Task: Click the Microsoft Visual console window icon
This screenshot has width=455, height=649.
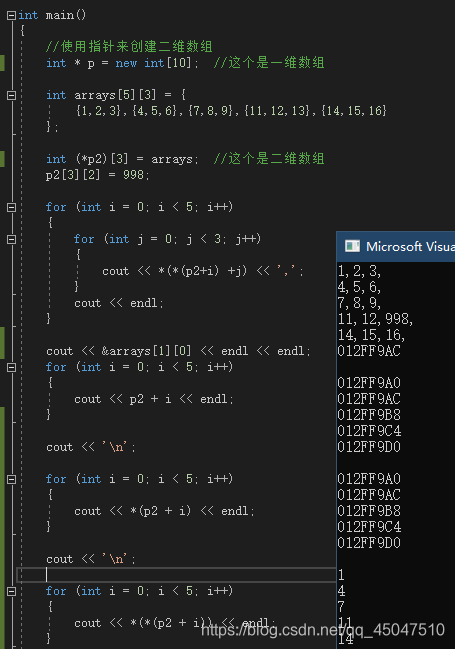Action: (352, 246)
